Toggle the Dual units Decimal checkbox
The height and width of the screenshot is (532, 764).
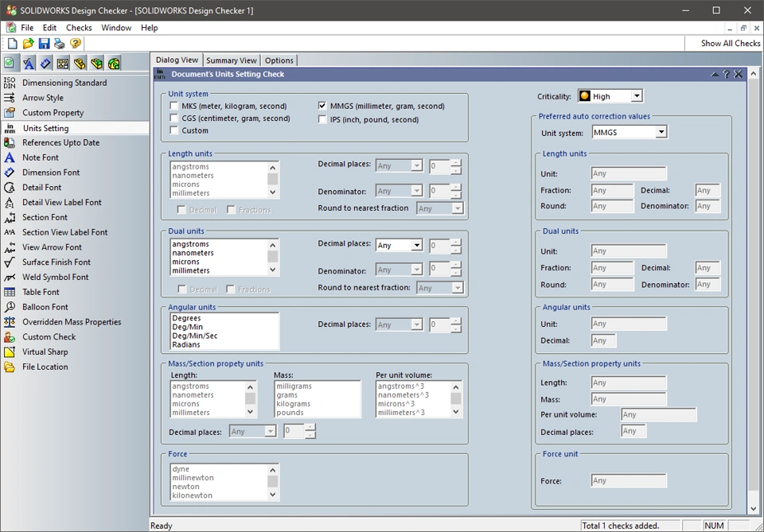(181, 289)
